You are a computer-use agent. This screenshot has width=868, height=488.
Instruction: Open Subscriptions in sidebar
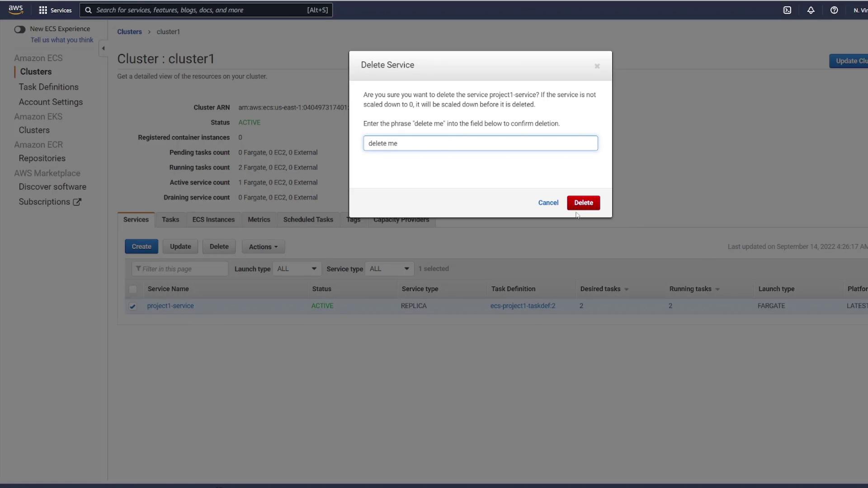pos(44,202)
